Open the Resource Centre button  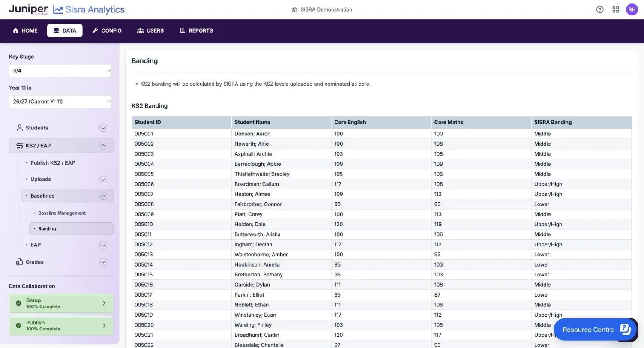tap(596, 330)
